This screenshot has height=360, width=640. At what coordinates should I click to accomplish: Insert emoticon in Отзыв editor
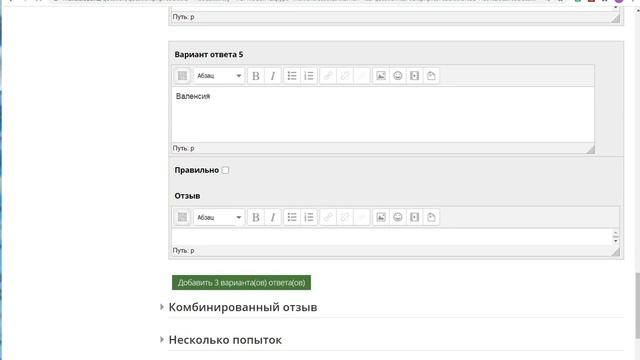[398, 217]
